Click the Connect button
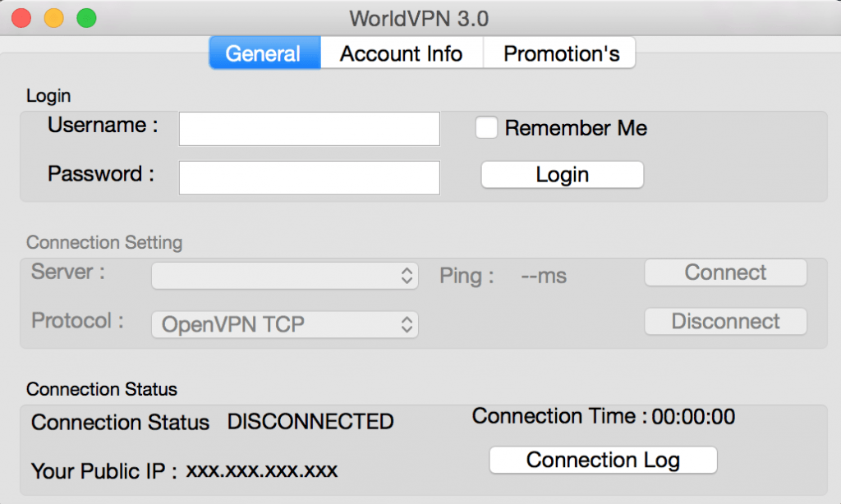Screen dimensions: 841x504 (725, 273)
